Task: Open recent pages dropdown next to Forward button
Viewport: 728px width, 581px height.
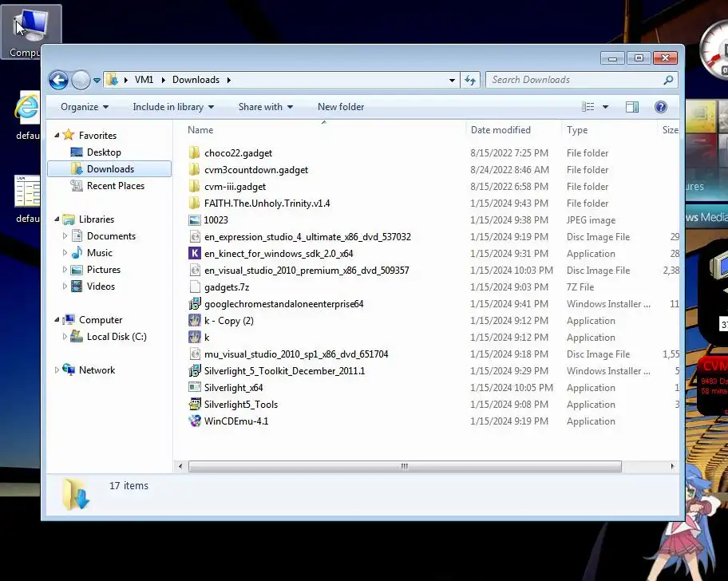Action: [97, 81]
